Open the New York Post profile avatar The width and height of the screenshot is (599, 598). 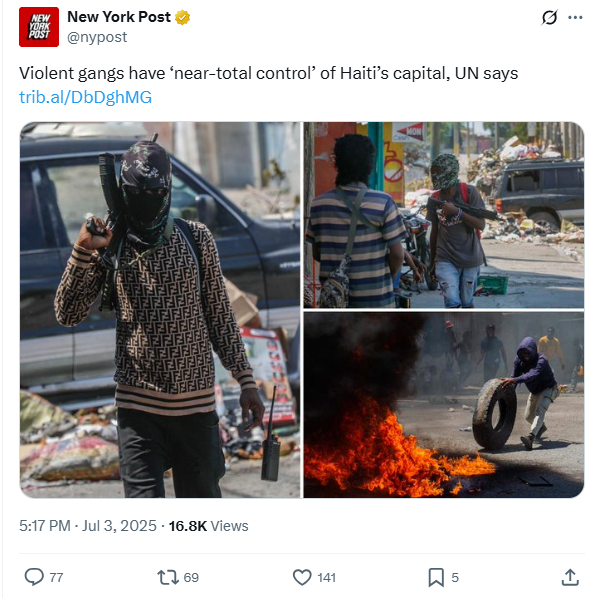click(39, 27)
